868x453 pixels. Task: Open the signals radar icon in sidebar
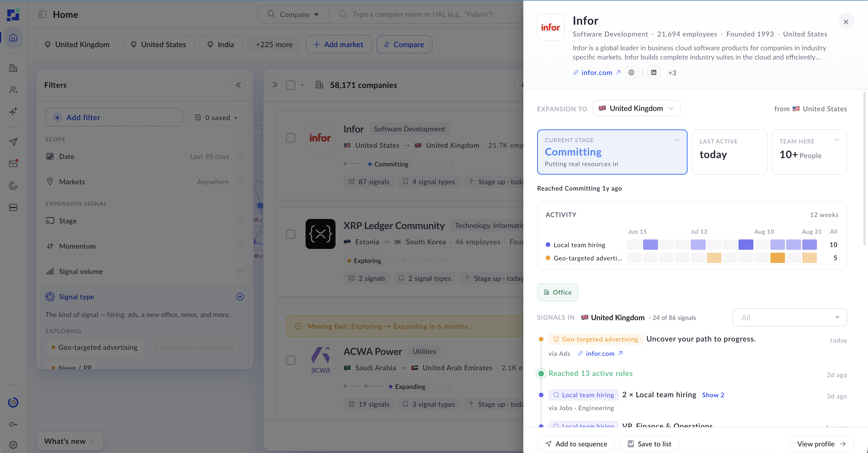coord(13,185)
